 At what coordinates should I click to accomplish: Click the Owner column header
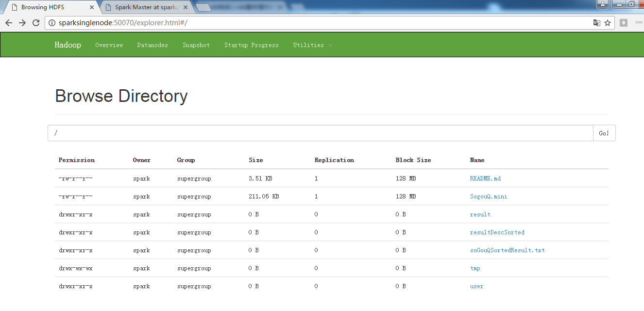tap(142, 160)
